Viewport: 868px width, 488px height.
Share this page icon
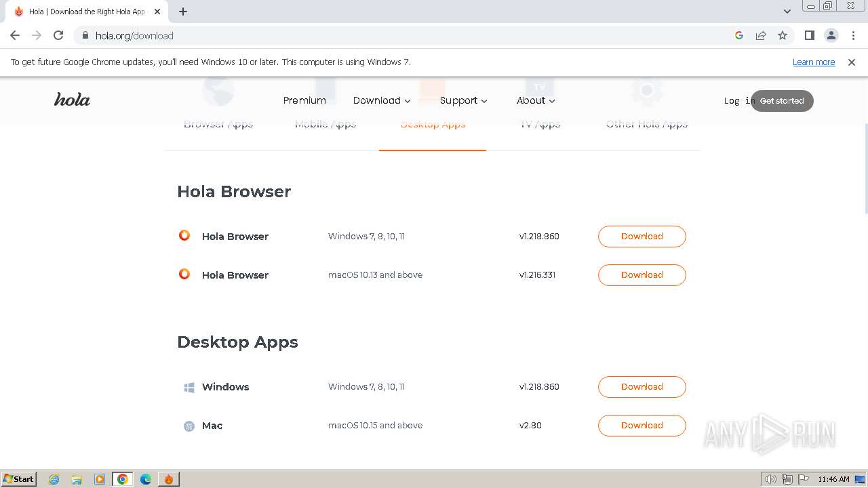pyautogui.click(x=761, y=35)
